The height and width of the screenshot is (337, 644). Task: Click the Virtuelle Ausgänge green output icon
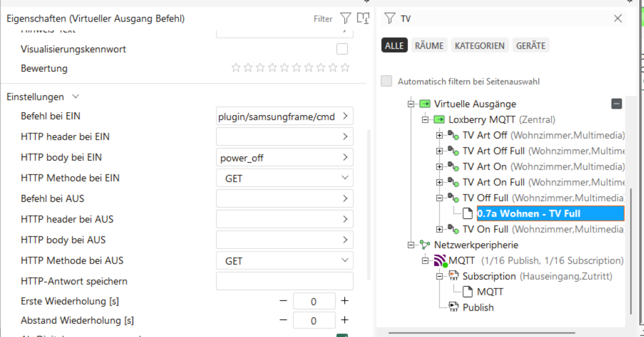click(x=425, y=104)
